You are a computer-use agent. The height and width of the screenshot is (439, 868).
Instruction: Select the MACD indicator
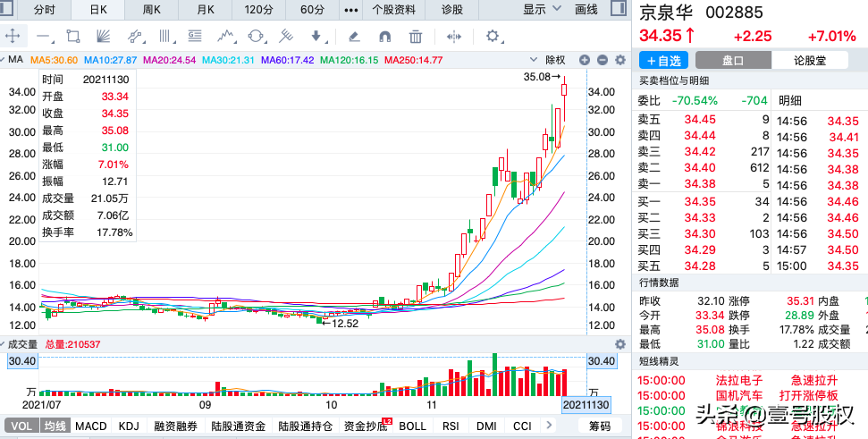coord(91,426)
